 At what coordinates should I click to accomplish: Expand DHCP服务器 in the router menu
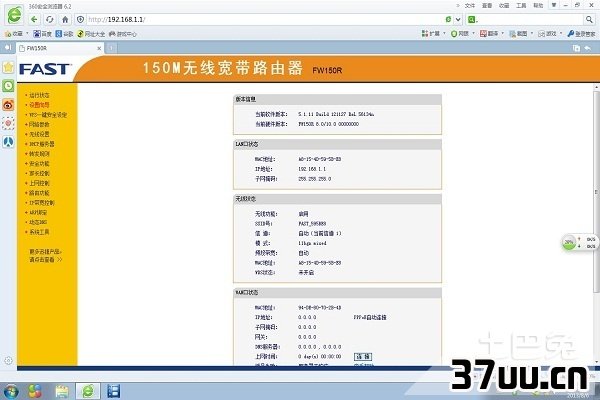tap(42, 144)
